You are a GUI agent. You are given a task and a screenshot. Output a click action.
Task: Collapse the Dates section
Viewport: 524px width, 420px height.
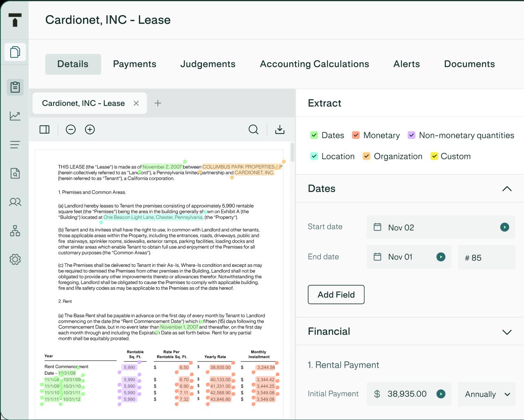pos(506,188)
